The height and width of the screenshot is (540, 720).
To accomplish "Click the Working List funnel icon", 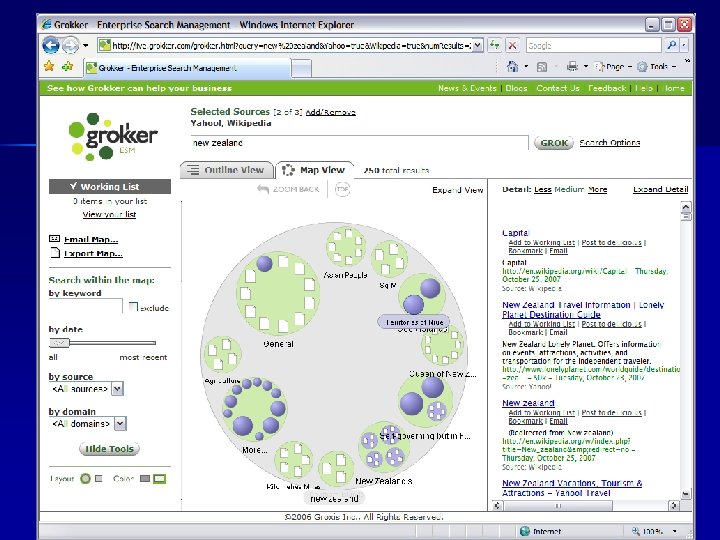I will [x=73, y=186].
